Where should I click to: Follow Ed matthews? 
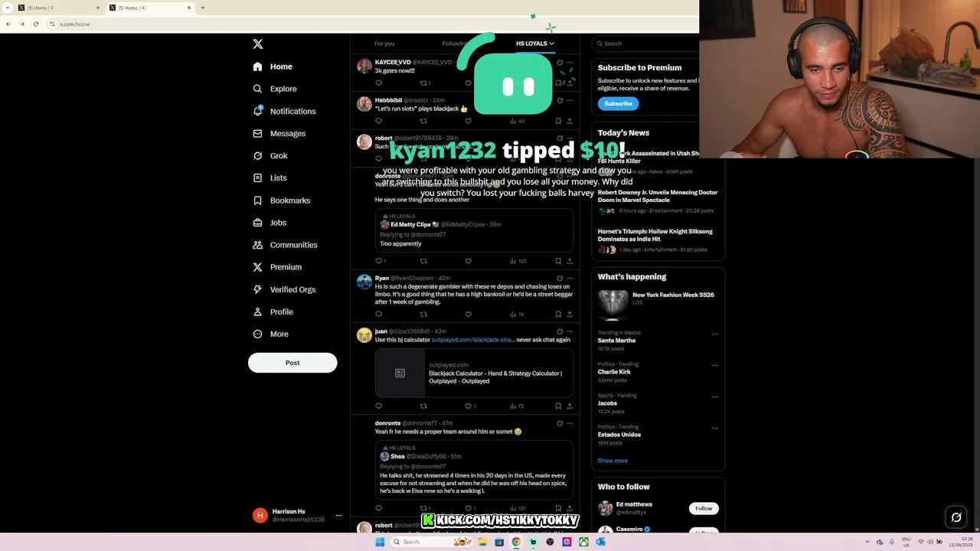pos(704,508)
